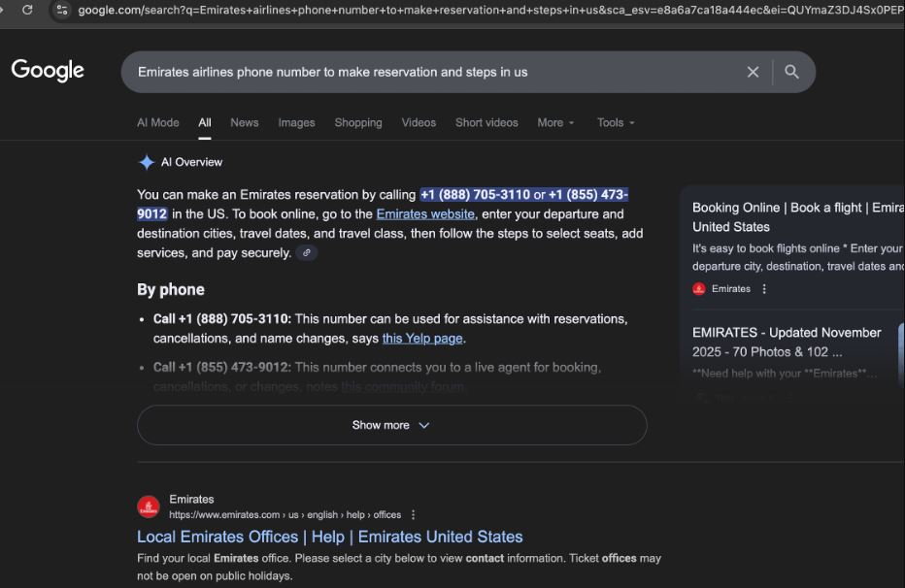Open the three-dot menu beside the emirates.com URL
Image resolution: width=905 pixels, height=588 pixels.
tap(413, 514)
